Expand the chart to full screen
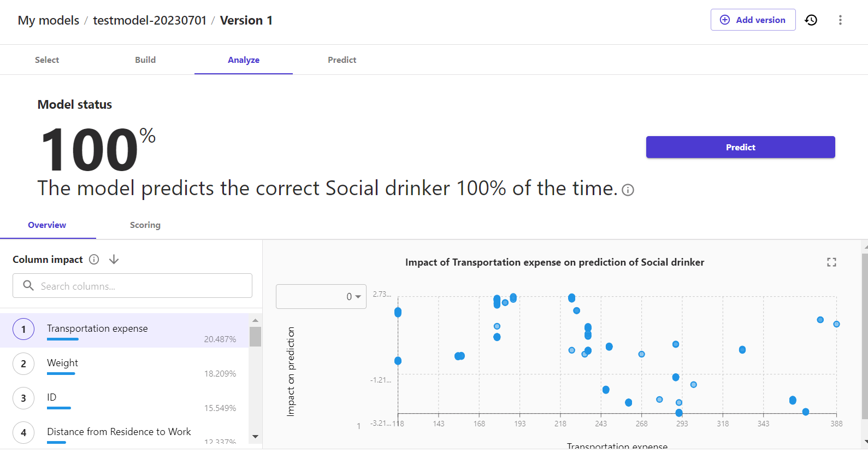The height and width of the screenshot is (452, 868). [831, 262]
